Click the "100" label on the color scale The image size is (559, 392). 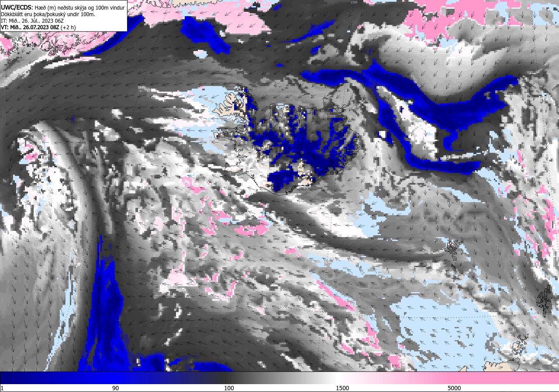click(229, 388)
